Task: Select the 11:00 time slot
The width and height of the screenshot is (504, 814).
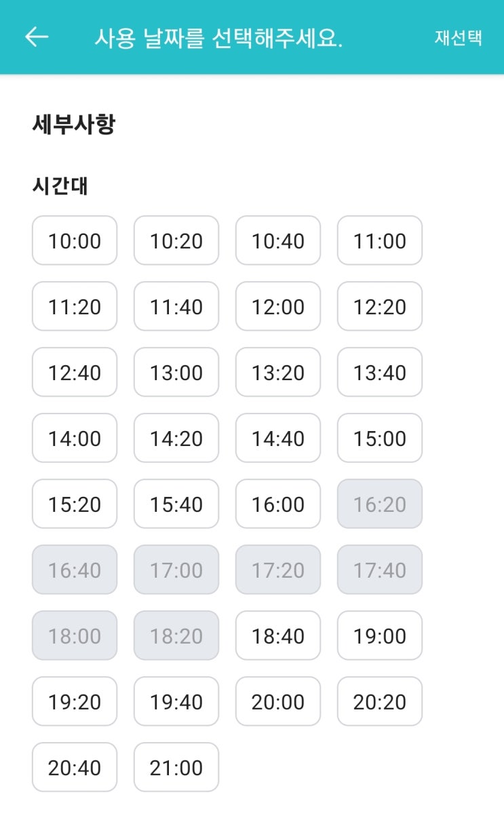Action: click(x=380, y=241)
